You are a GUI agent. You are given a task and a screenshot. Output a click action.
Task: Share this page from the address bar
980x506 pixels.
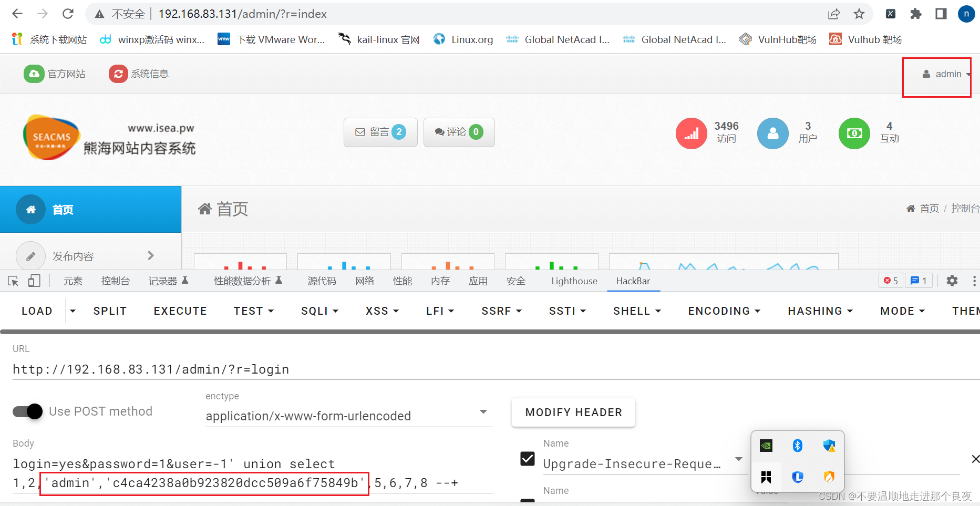[834, 14]
